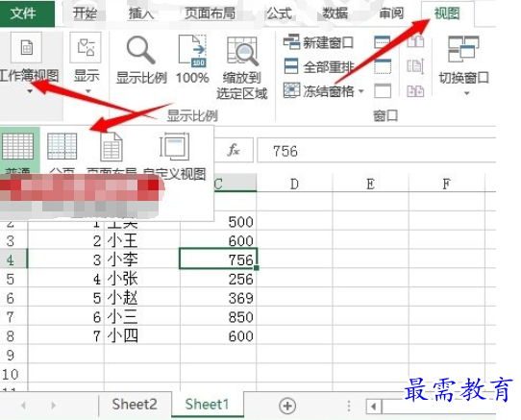
Task: Click the next sheet navigation arrow
Action: 54,406
